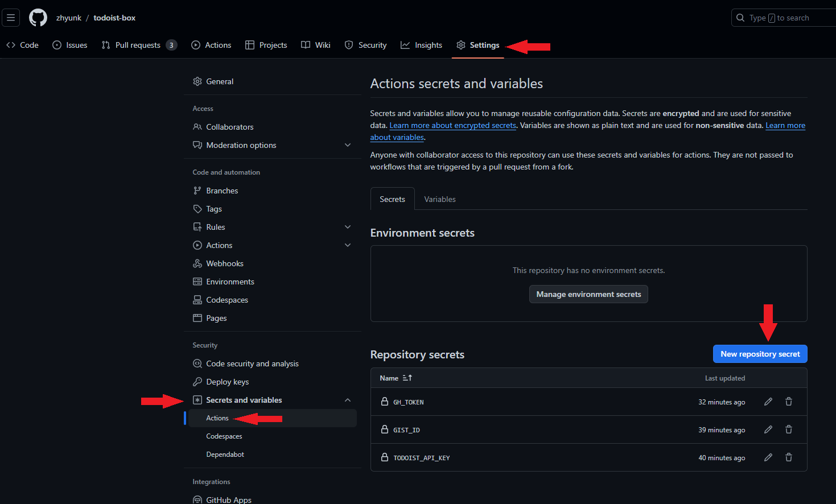This screenshot has width=836, height=504.
Task: Open the Code repository tab
Action: (x=23, y=45)
